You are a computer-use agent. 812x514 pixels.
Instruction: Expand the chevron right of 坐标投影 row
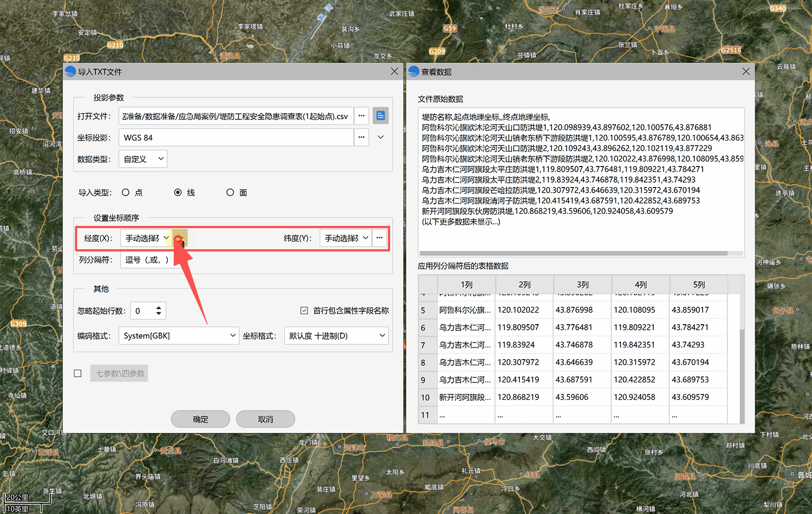click(381, 137)
